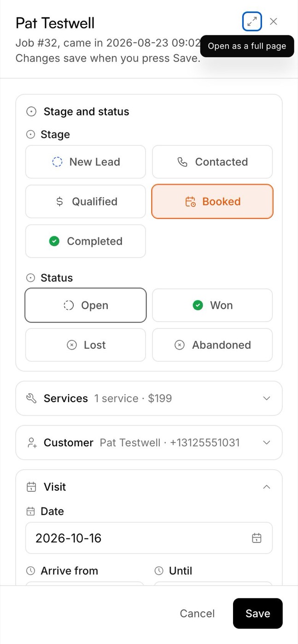Click the person icon beside Customer
The height and width of the screenshot is (644, 298).
coord(31,443)
